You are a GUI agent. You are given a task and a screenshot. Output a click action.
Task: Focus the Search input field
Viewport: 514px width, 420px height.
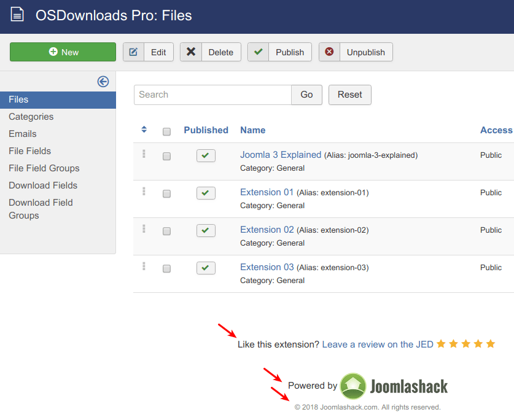click(212, 95)
